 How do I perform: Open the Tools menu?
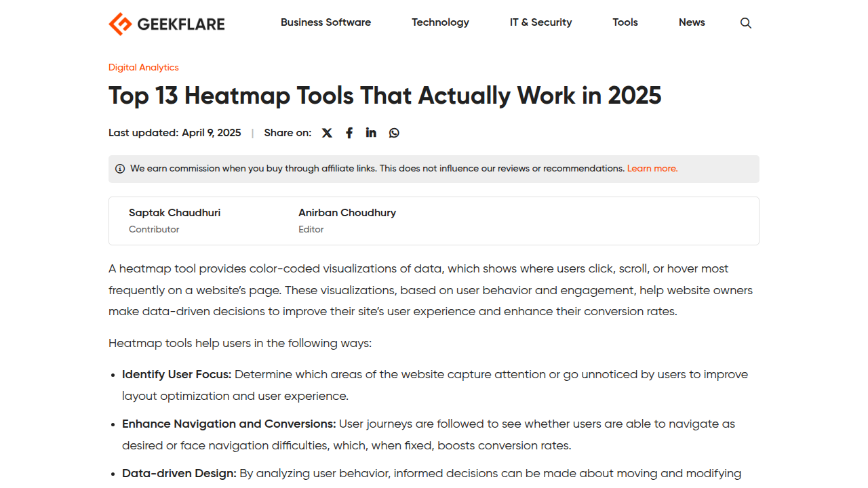coord(625,22)
